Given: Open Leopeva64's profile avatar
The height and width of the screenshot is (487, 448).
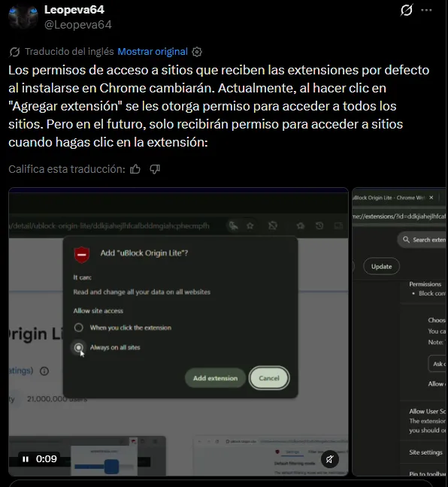Looking at the screenshot, I should [23, 17].
